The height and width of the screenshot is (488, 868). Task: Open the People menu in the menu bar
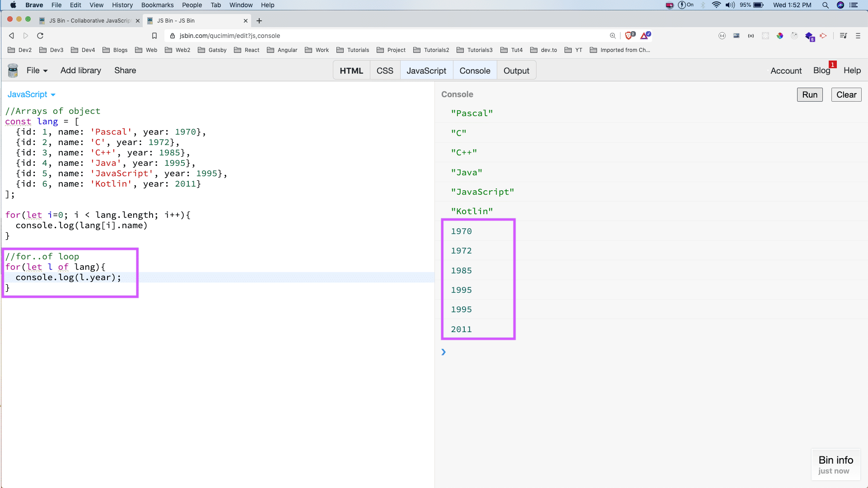pos(192,5)
